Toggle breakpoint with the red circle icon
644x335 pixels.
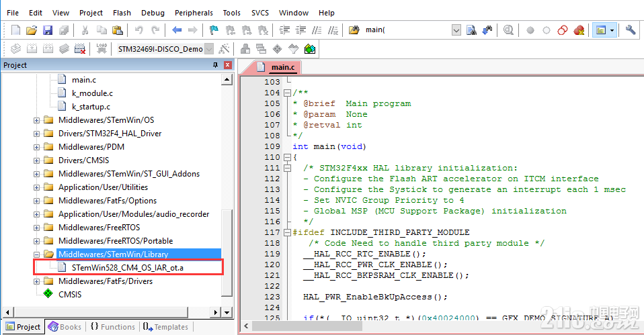[x=530, y=30]
